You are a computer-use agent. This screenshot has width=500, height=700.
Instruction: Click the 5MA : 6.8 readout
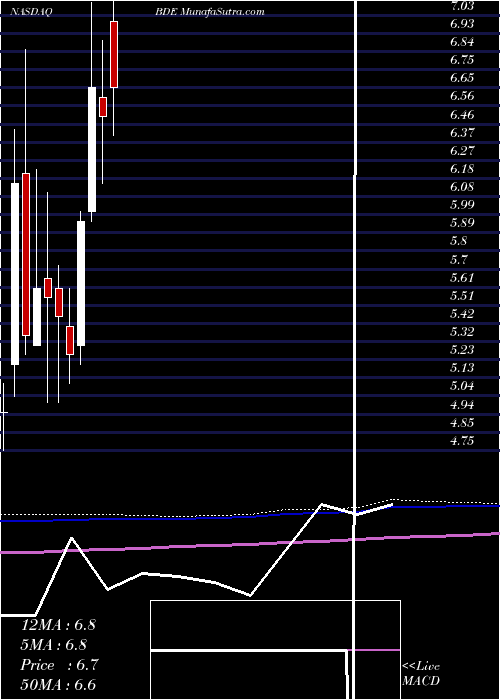click(x=54, y=645)
